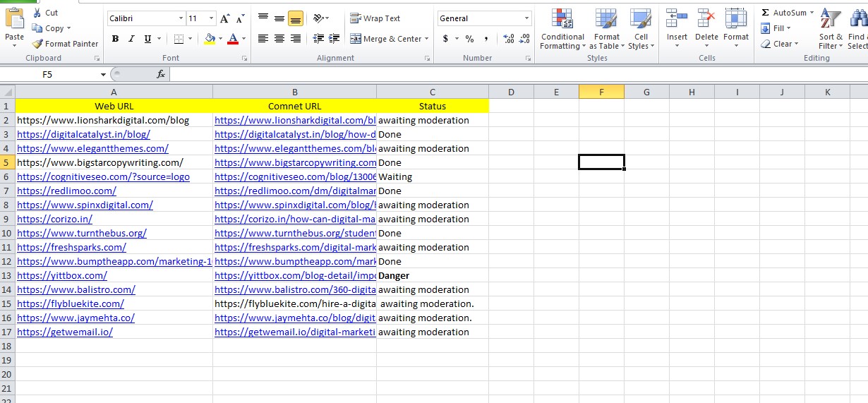The image size is (868, 403).
Task: Toggle Bottom Align in Alignment group
Action: click(296, 18)
